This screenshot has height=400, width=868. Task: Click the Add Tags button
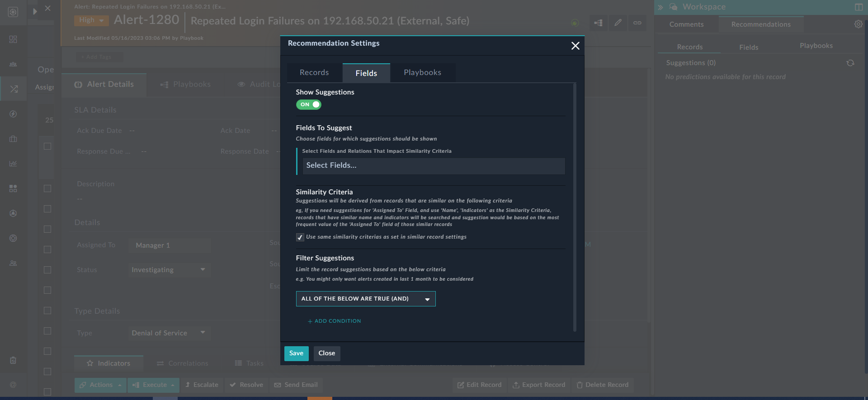(99, 57)
